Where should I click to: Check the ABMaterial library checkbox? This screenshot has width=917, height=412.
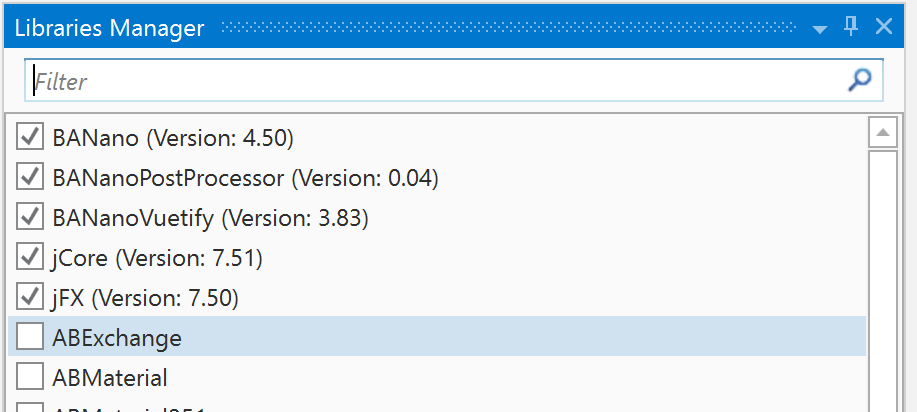point(30,377)
